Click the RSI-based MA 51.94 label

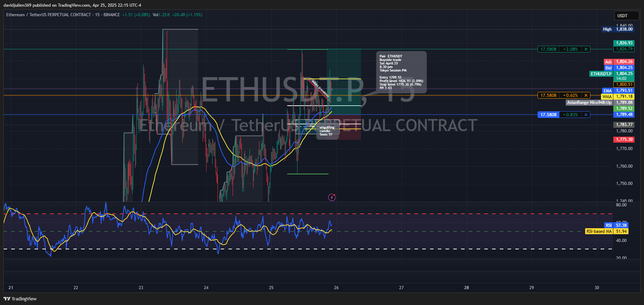(607, 231)
